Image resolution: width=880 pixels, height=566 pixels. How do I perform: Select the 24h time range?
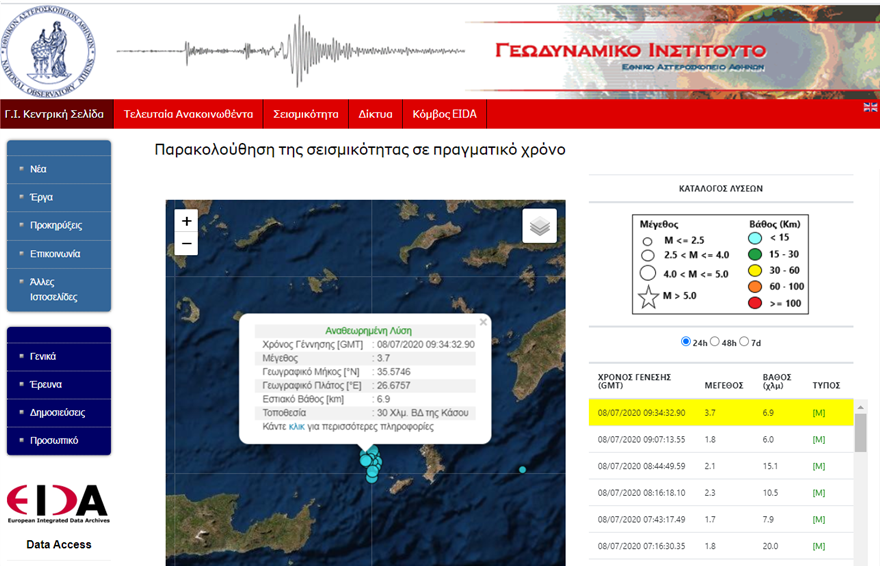point(685,341)
